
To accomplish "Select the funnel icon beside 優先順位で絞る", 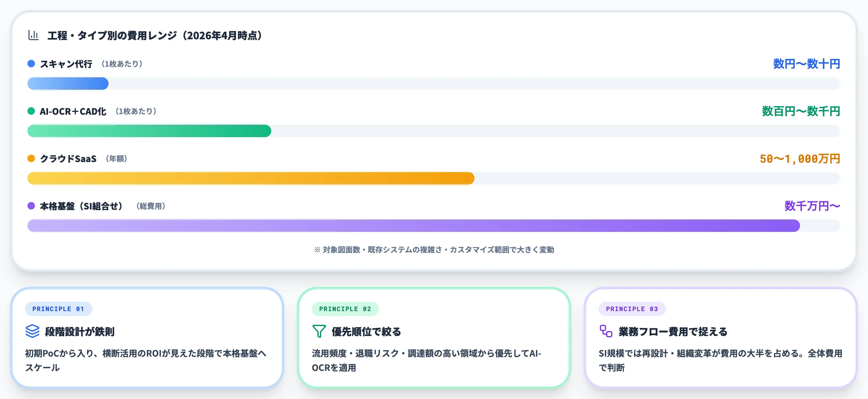I will click(x=319, y=332).
